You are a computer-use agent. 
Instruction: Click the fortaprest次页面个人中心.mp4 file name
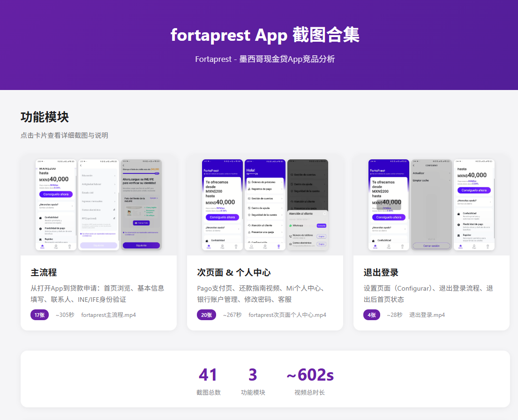(287, 315)
